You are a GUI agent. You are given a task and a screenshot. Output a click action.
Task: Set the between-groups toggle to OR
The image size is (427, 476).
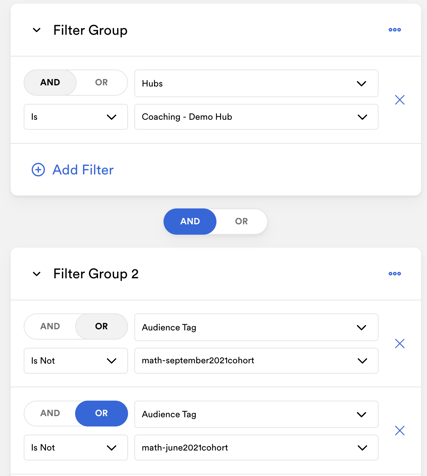click(x=241, y=221)
